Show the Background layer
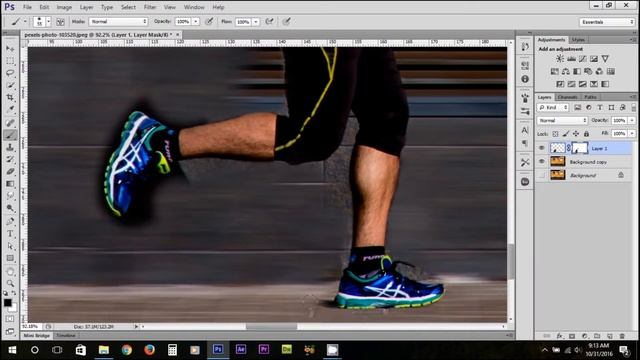The width and height of the screenshot is (640, 360). point(542,175)
